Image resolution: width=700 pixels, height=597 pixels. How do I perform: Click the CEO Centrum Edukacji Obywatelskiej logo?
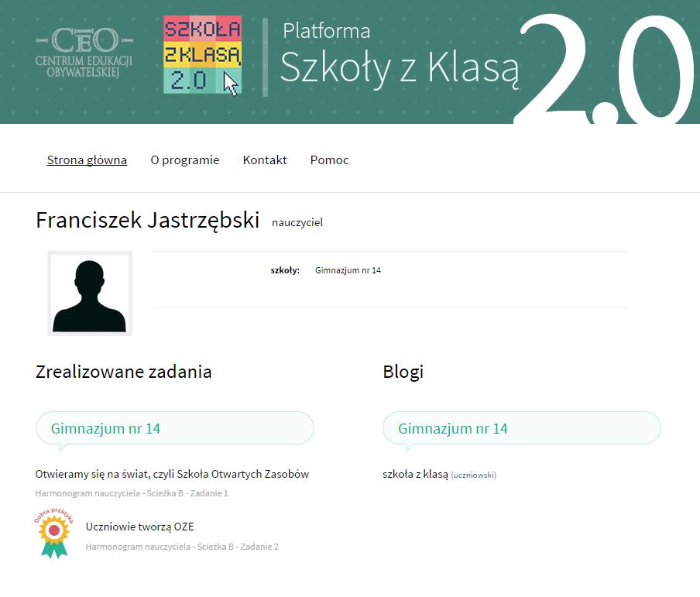pos(84,53)
